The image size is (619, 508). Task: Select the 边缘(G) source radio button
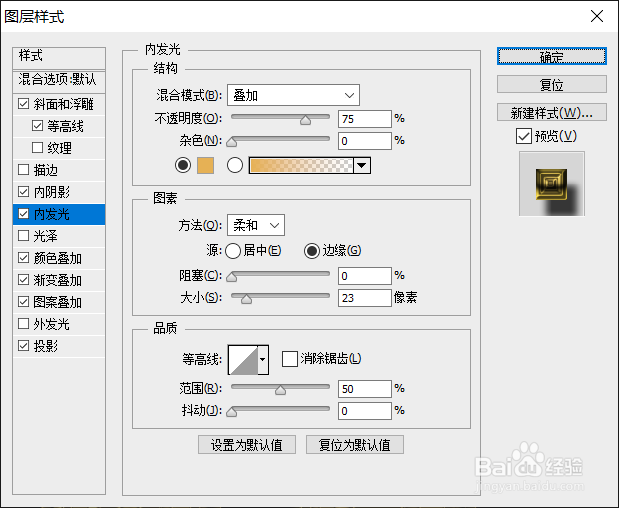[312, 251]
